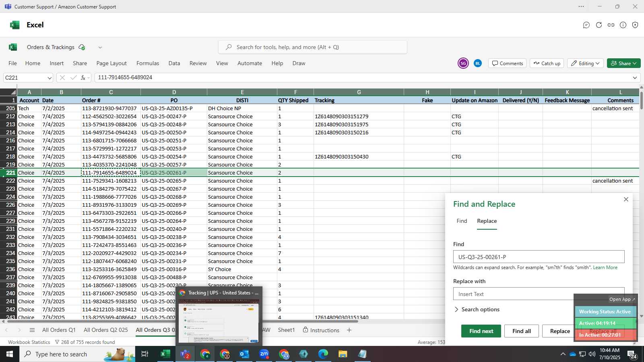Click the cancel X icon in formula bar
Viewport: 644px width, 362px height.
[62, 78]
